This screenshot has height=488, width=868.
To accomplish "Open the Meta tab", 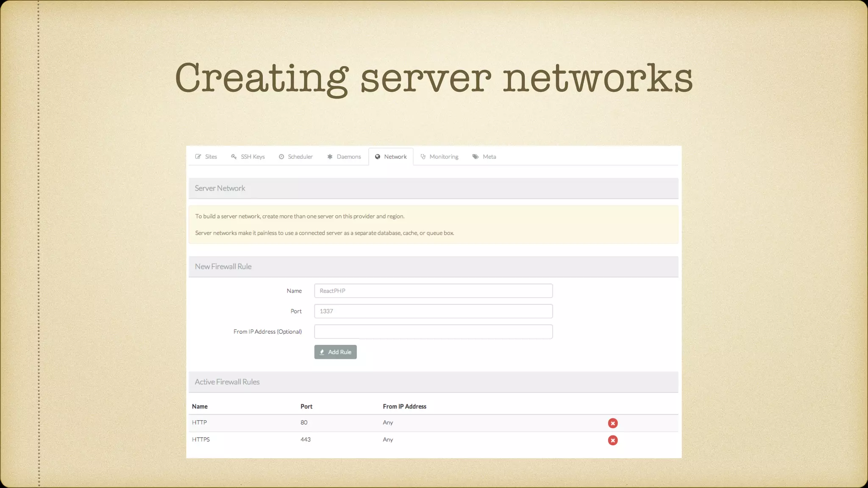I will 484,157.
